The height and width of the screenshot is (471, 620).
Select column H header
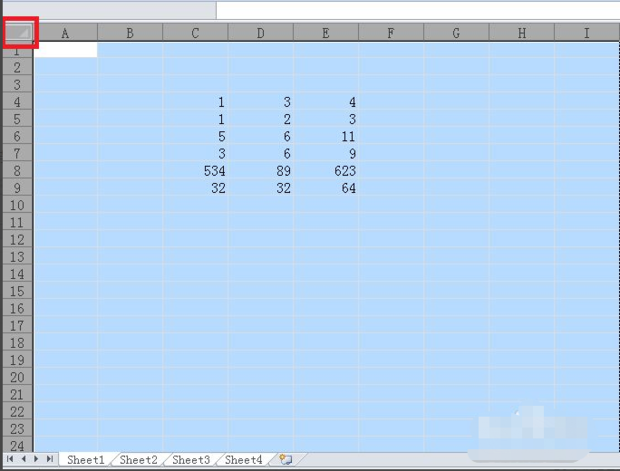pyautogui.click(x=522, y=33)
